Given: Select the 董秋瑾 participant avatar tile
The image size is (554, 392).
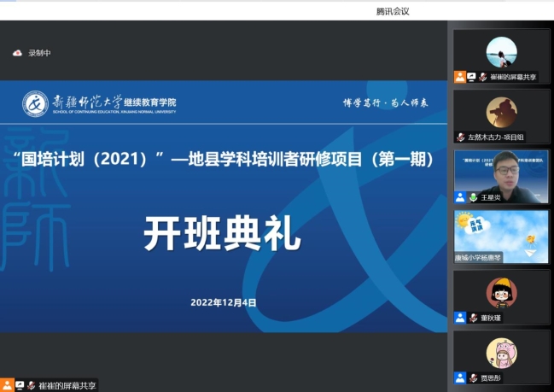Looking at the screenshot, I should click(501, 295).
